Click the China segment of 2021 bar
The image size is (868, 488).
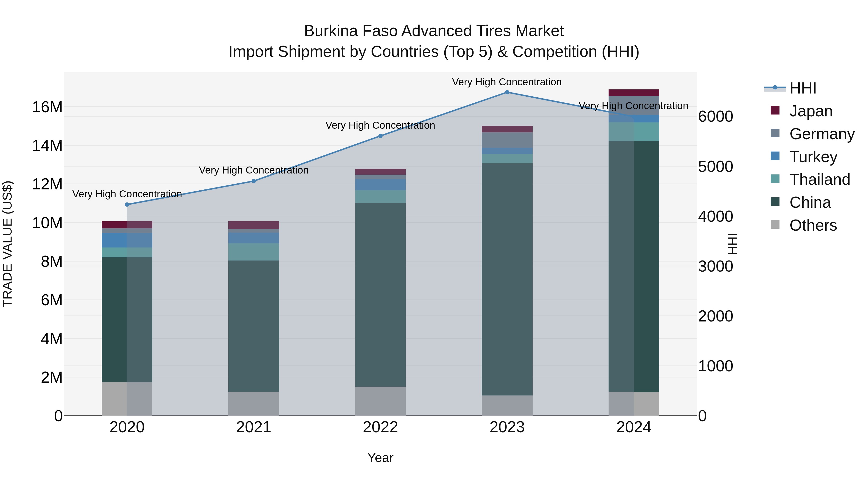[x=254, y=326]
